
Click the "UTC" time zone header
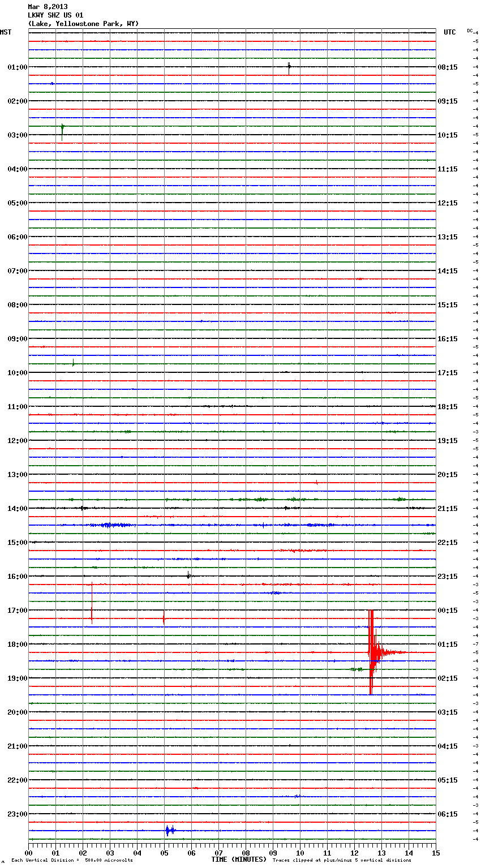coord(449,32)
